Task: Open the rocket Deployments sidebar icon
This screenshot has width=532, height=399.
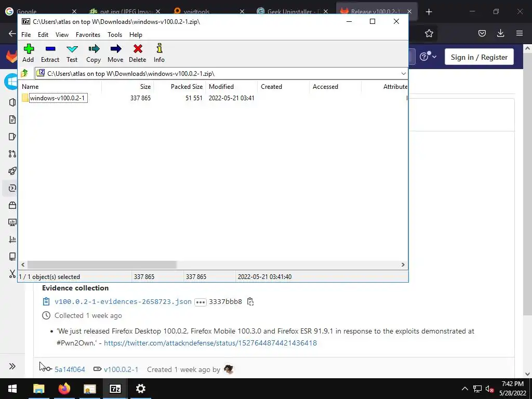Action: point(12,170)
